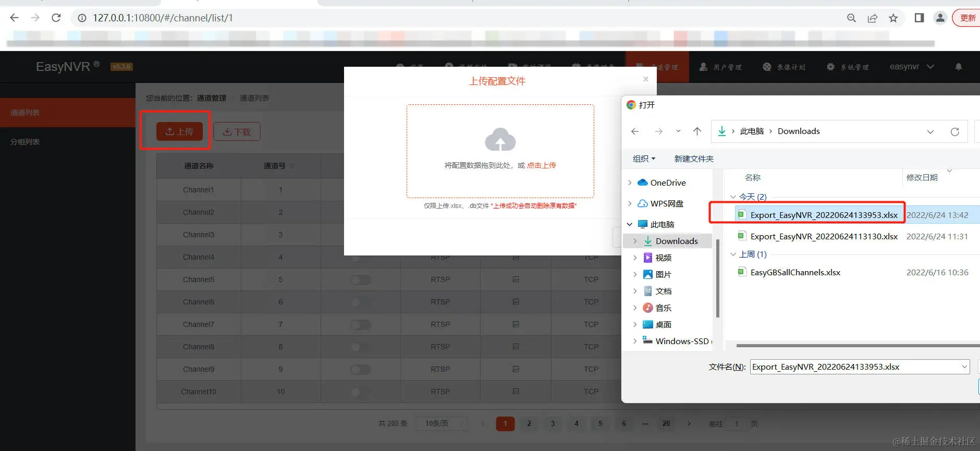This screenshot has width=980, height=451.
Task: Collapse the 今天 (2) file group
Action: [x=733, y=197]
